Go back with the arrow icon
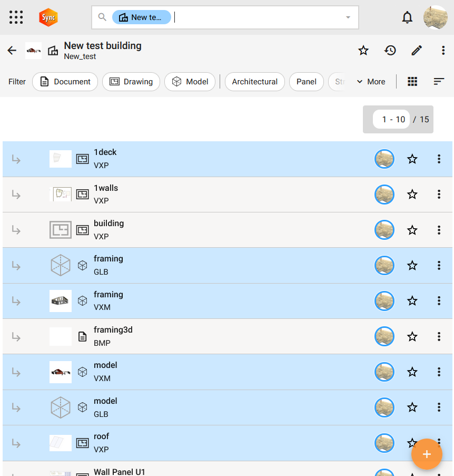454x476 pixels. coord(12,51)
